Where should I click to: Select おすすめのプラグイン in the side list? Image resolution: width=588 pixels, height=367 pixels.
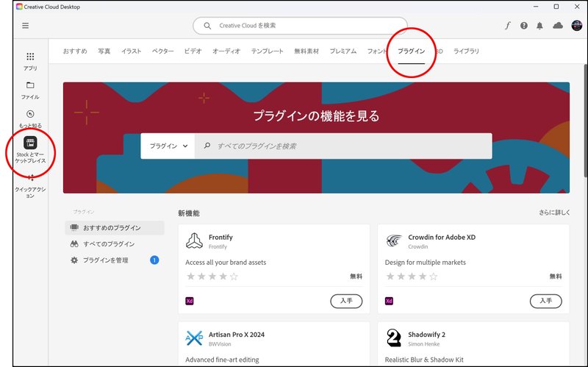click(x=115, y=228)
